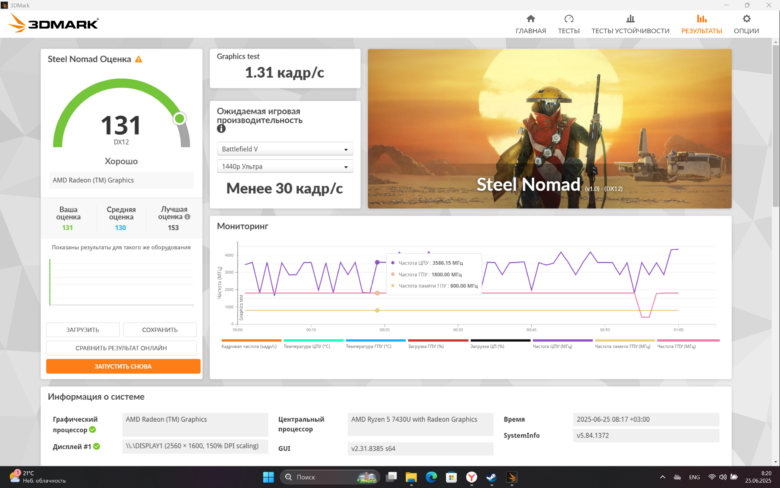
Task: Click the score gauge indicator dot
Action: click(180, 118)
